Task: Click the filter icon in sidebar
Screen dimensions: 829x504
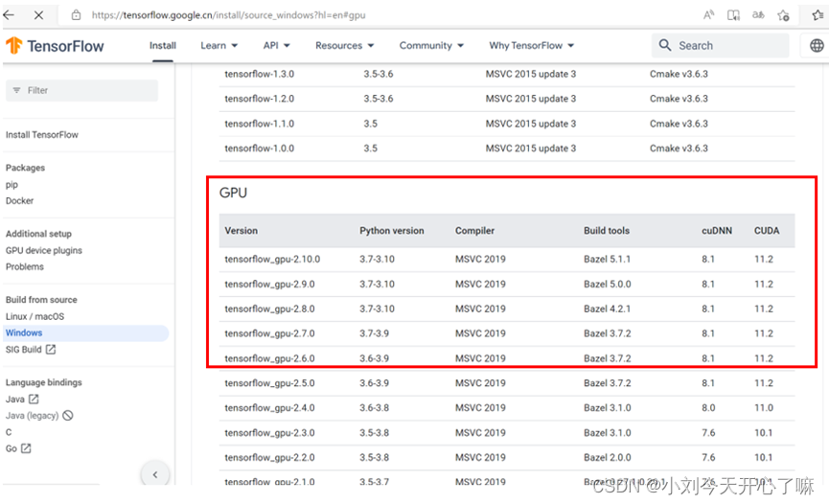Action: (x=17, y=90)
